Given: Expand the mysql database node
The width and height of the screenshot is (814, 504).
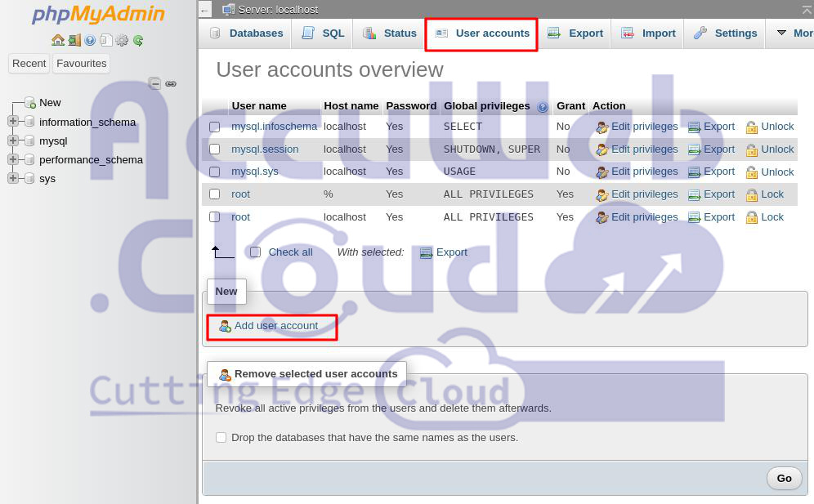Looking at the screenshot, I should 13,140.
